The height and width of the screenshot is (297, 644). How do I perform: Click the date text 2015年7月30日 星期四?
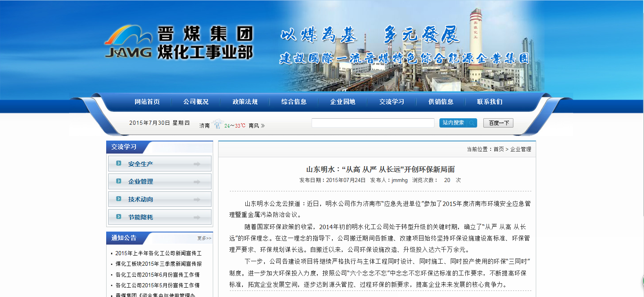pyautogui.click(x=159, y=123)
